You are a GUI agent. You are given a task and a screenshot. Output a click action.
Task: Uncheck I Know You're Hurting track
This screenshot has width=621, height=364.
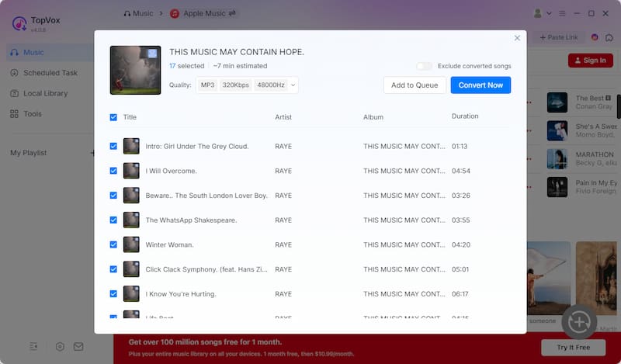click(x=113, y=294)
